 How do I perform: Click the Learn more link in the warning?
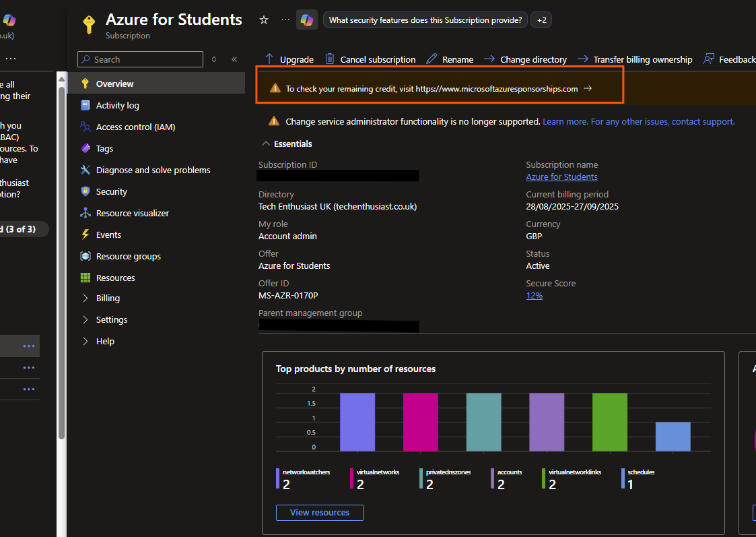565,121
